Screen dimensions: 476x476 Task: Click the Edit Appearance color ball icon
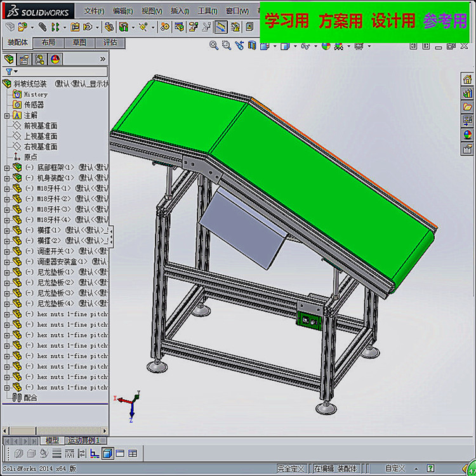pyautogui.click(x=326, y=46)
